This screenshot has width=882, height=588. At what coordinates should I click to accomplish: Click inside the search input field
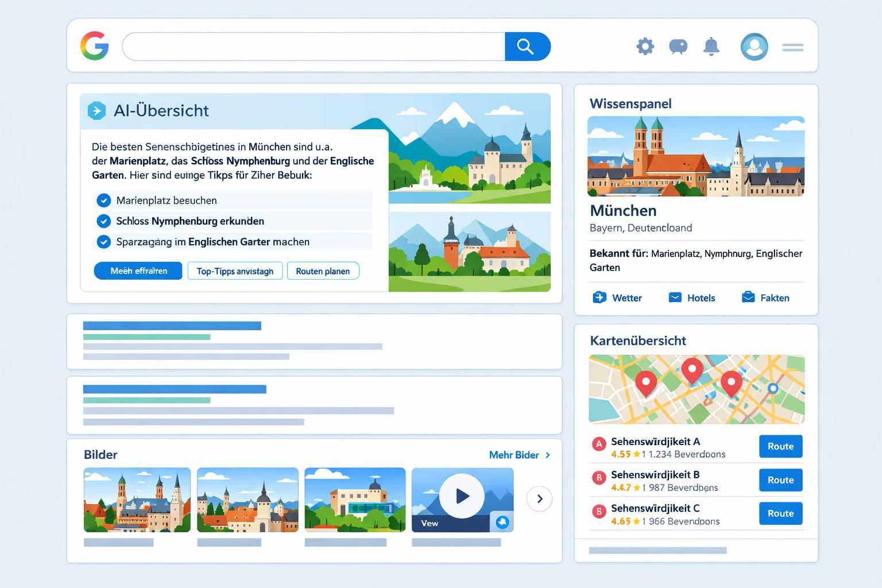coord(313,47)
